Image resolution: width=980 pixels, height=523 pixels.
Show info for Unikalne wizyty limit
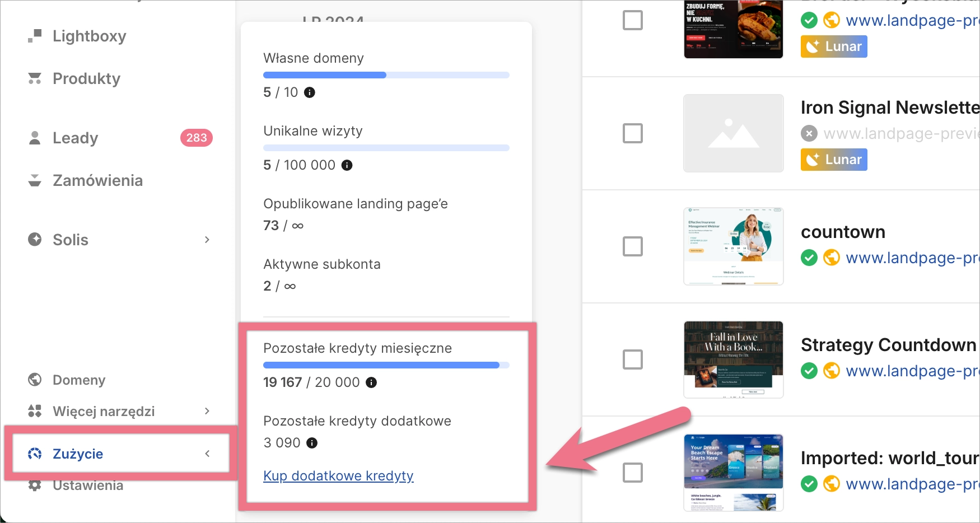[x=347, y=165]
